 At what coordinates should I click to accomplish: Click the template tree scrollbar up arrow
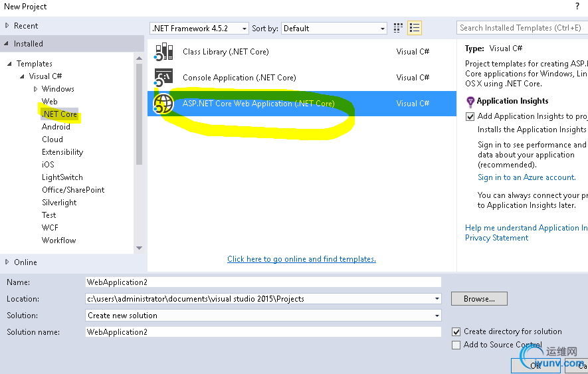[x=139, y=58]
